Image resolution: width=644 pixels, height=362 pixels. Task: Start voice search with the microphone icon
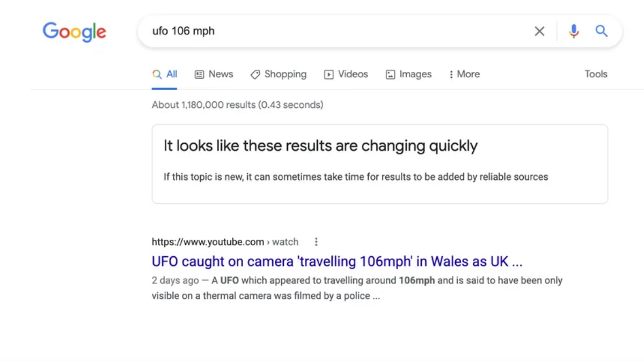pyautogui.click(x=574, y=31)
